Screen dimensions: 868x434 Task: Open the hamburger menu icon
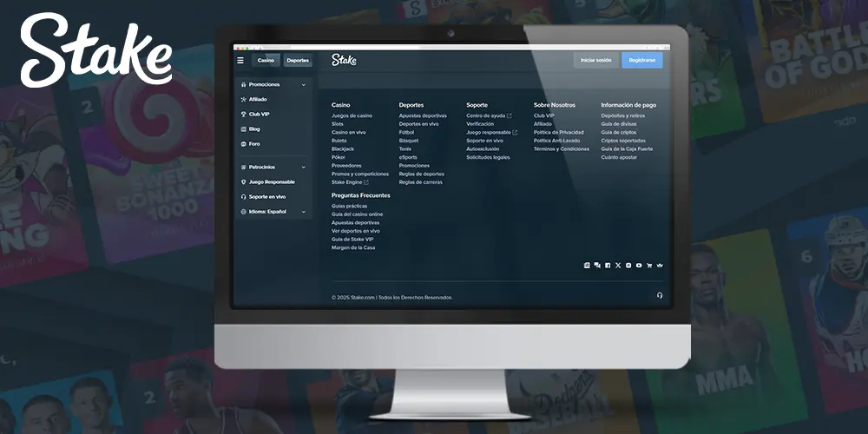point(240,61)
